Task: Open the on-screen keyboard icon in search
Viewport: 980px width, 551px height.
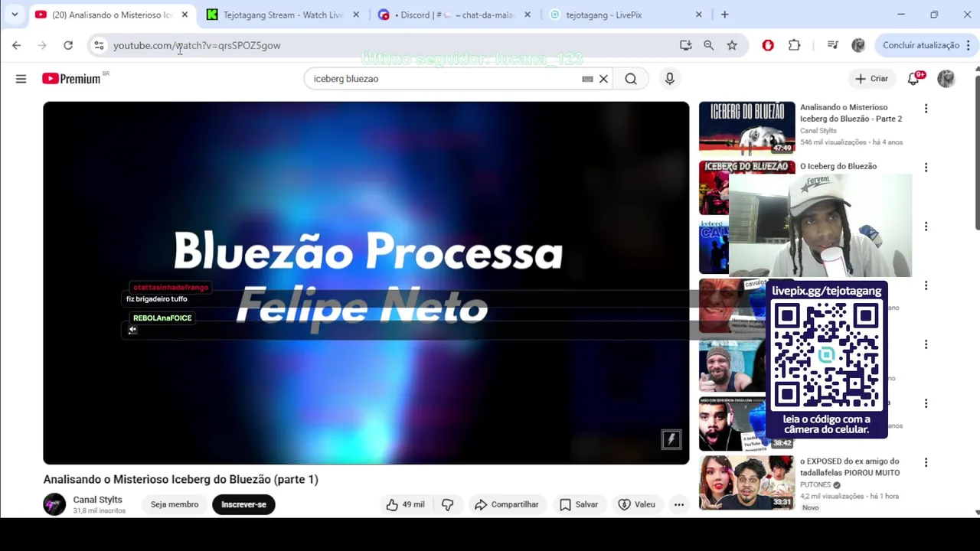Action: click(587, 79)
